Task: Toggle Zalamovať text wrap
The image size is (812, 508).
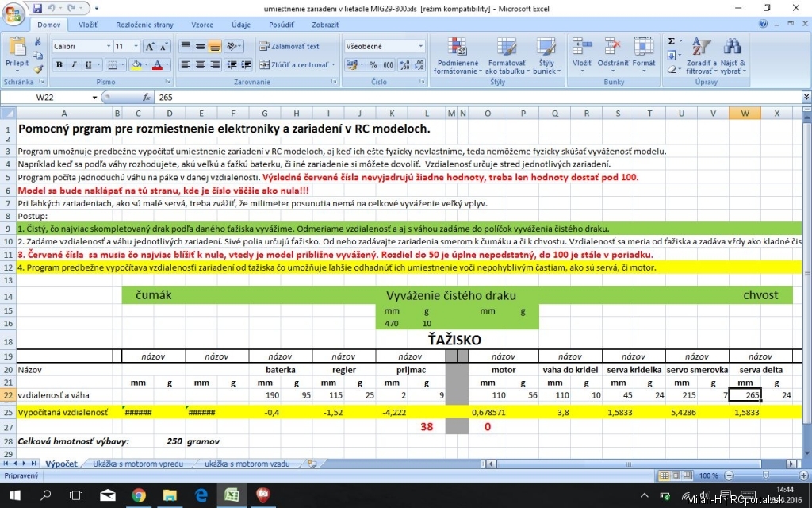Action: pos(289,47)
